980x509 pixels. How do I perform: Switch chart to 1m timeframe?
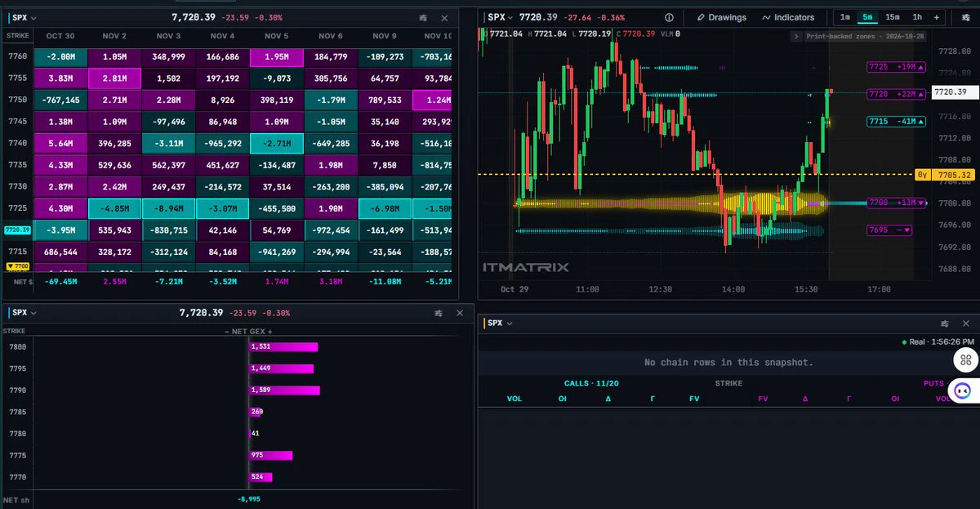tap(844, 17)
